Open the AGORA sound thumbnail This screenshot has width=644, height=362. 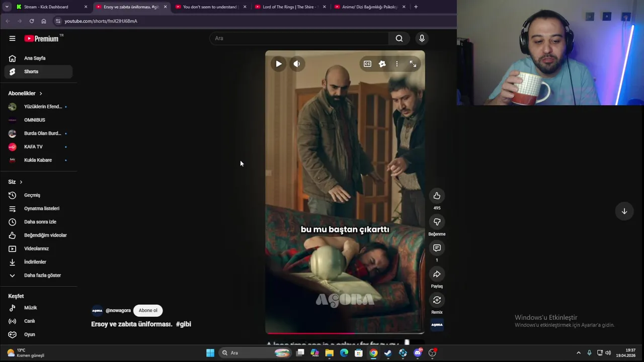(x=437, y=325)
